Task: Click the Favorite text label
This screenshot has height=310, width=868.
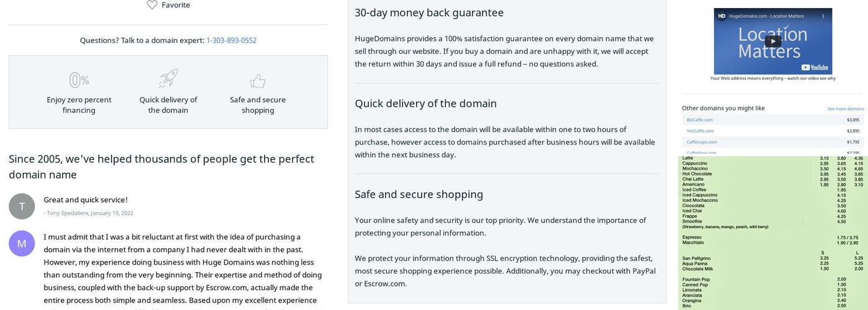Action: (175, 5)
